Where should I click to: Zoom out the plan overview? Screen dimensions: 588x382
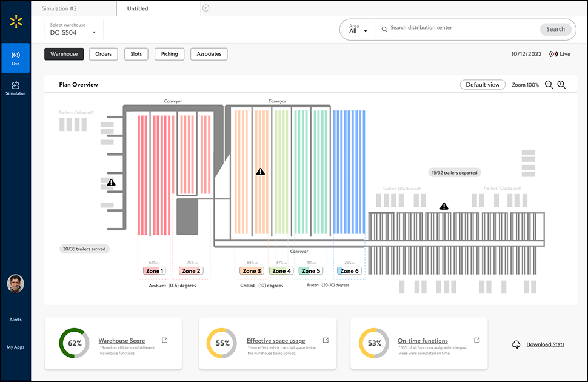[x=549, y=85]
